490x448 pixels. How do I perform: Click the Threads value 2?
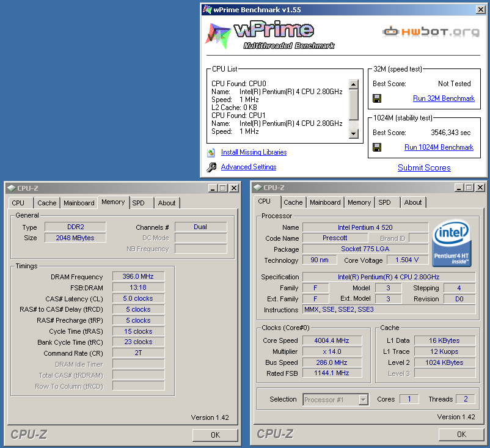point(466,399)
